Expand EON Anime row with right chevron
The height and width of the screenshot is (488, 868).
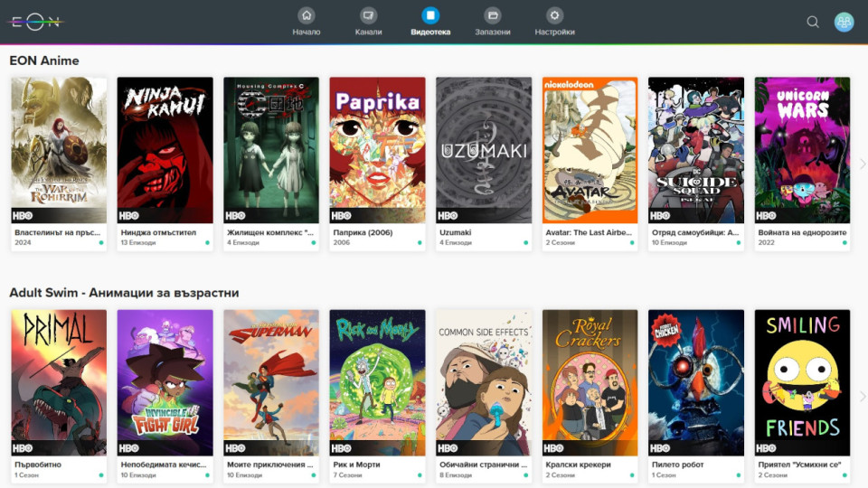click(862, 164)
